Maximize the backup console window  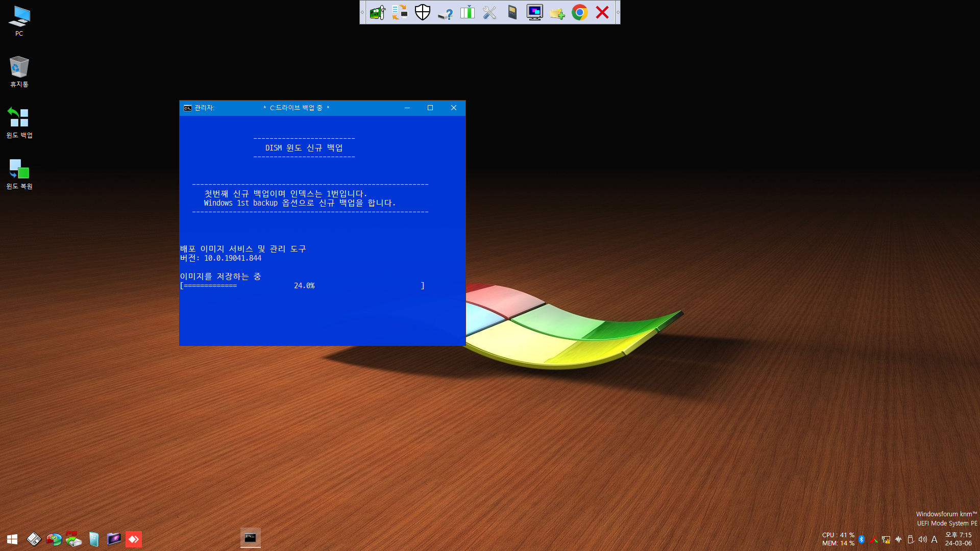pyautogui.click(x=430, y=108)
